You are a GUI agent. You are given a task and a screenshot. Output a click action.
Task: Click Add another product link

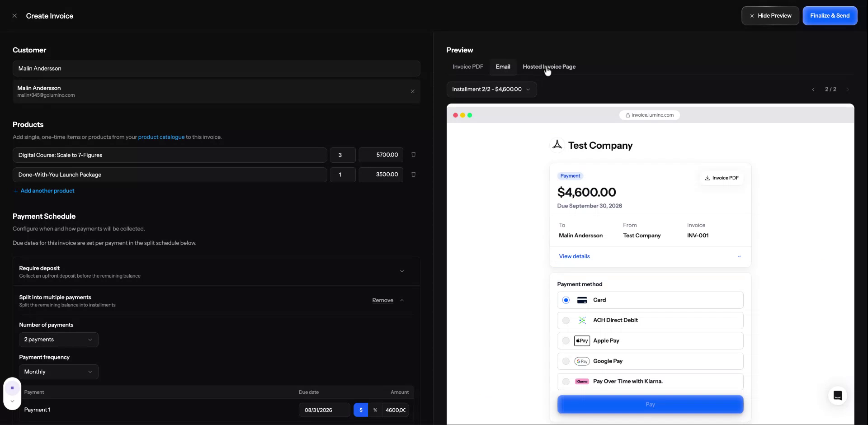(x=44, y=191)
